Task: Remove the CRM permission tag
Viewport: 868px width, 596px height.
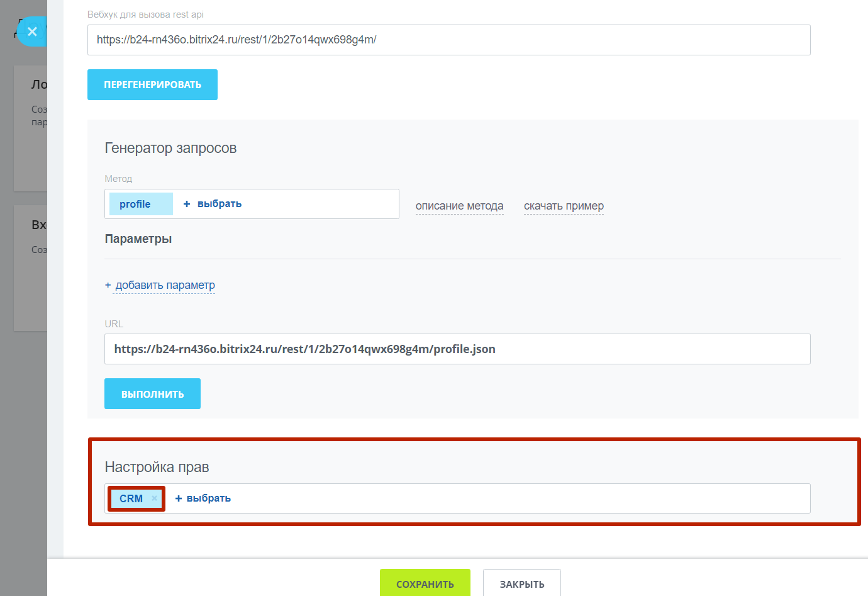Action: pos(154,498)
